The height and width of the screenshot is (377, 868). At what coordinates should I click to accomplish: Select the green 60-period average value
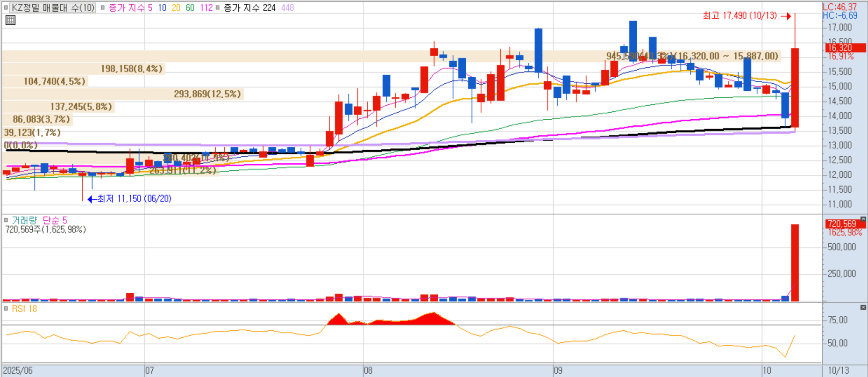point(190,7)
